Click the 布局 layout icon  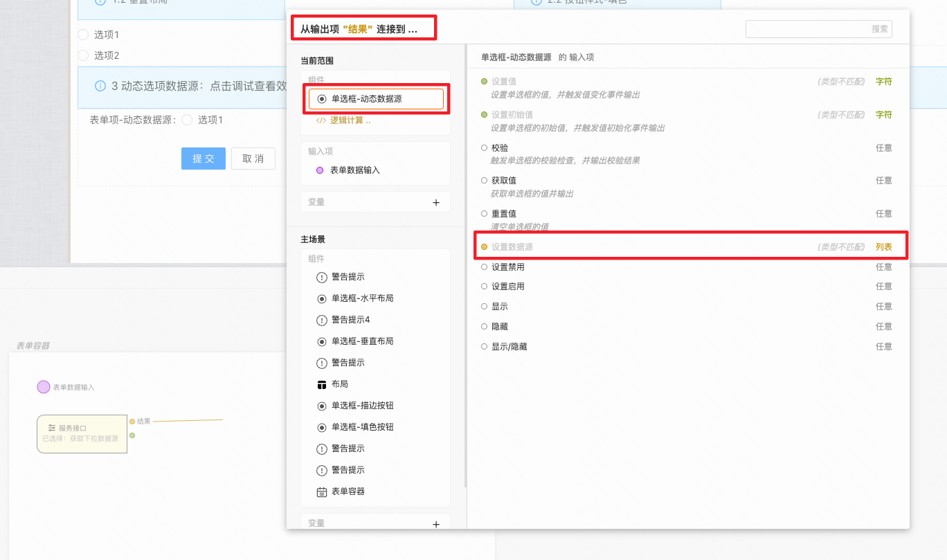point(322,384)
